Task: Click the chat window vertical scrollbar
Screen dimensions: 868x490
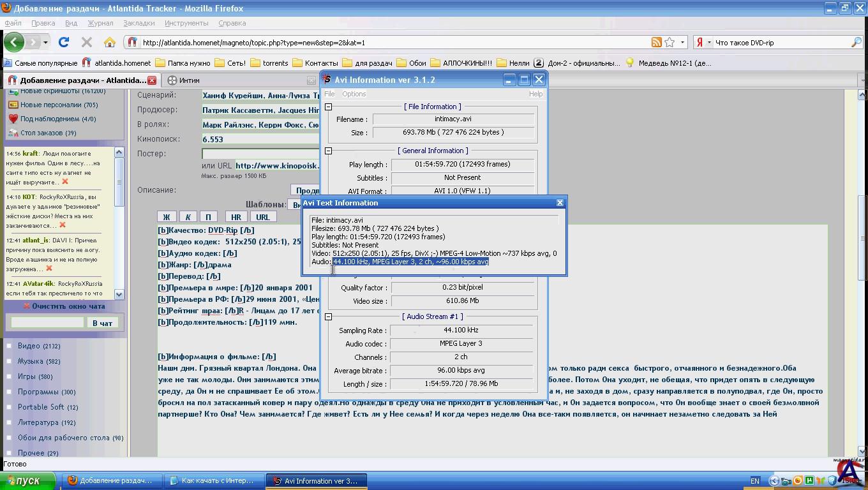Action: click(x=119, y=223)
